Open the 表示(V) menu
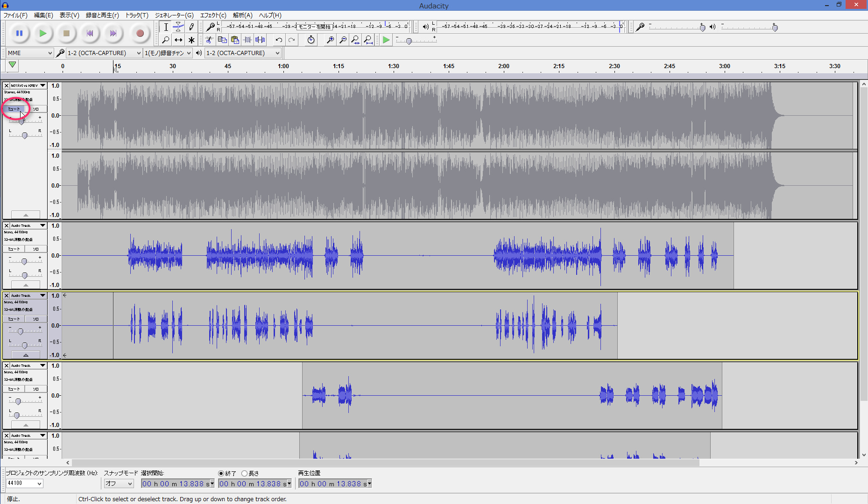This screenshot has height=504, width=868. (x=69, y=15)
